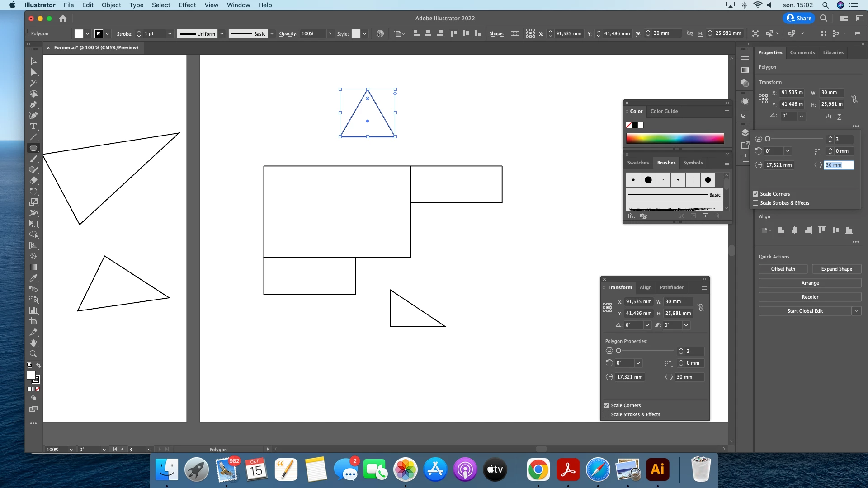Image resolution: width=868 pixels, height=488 pixels.
Task: Select the Zoom tool
Action: pos(33,354)
